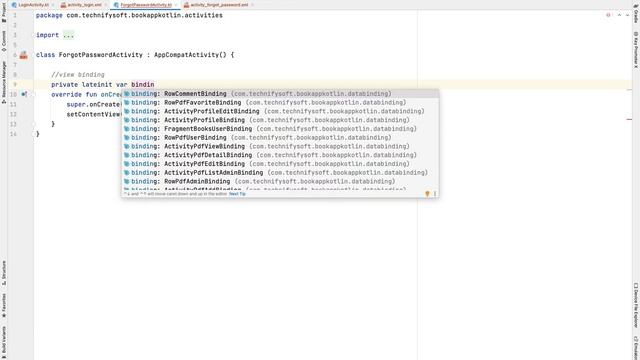Open the Favorites tool window
Viewport: 640px width, 360px height.
(x=4, y=305)
